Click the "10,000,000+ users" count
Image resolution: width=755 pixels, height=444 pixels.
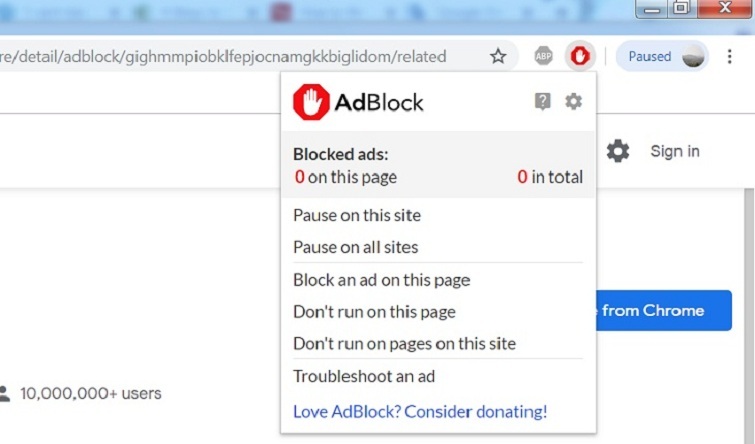tap(90, 393)
